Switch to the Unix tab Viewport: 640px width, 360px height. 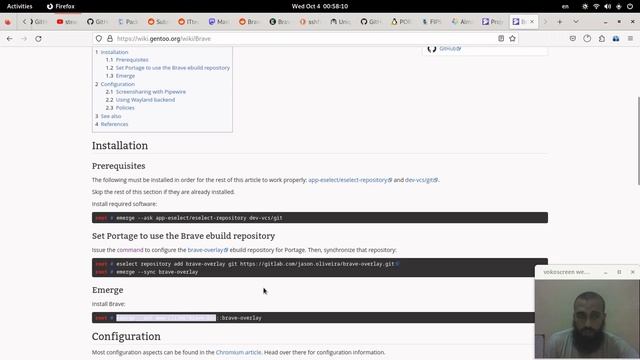coord(340,22)
